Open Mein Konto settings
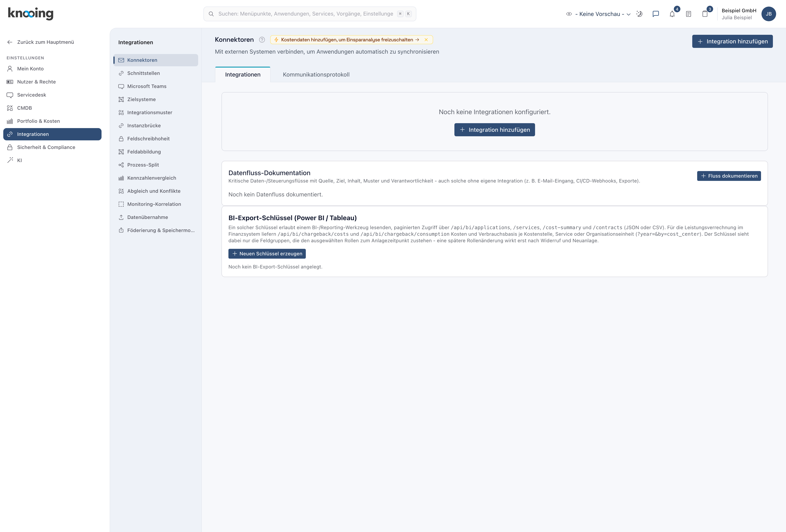This screenshot has height=532, width=786. click(52, 69)
